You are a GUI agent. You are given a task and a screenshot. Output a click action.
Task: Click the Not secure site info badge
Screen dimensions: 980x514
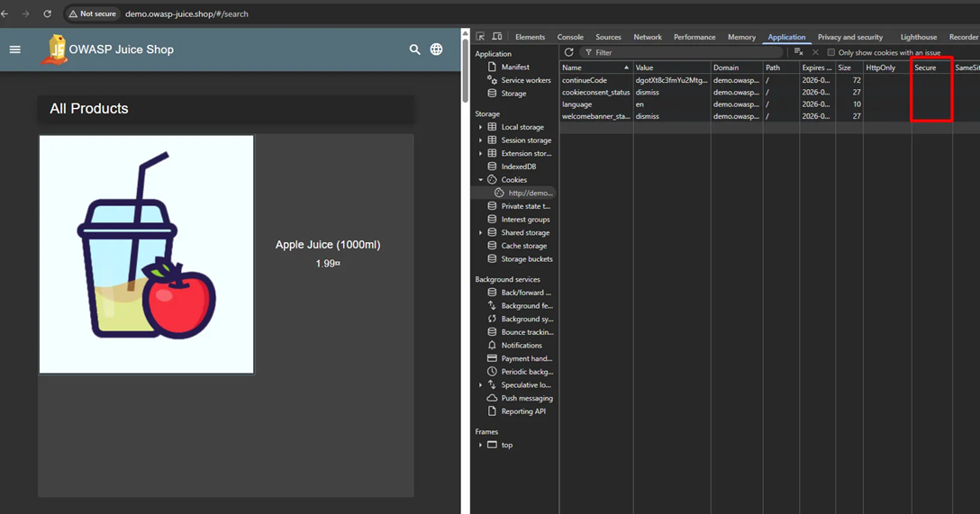[93, 14]
